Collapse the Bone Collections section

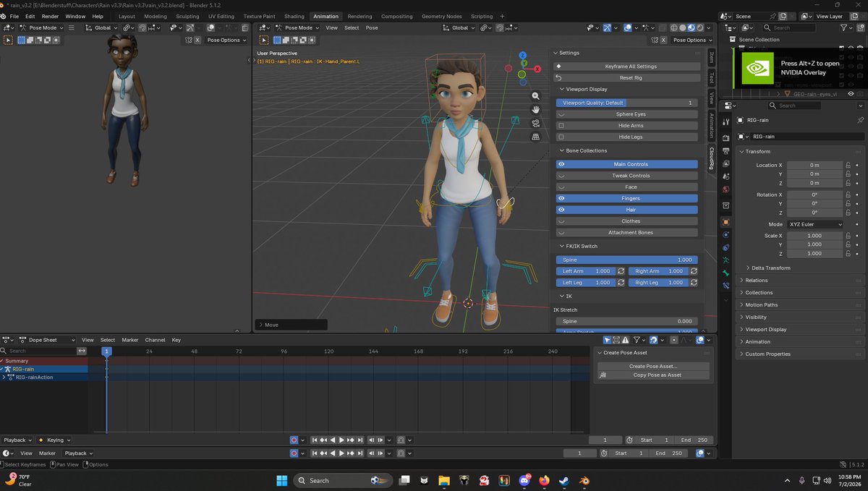pos(586,150)
